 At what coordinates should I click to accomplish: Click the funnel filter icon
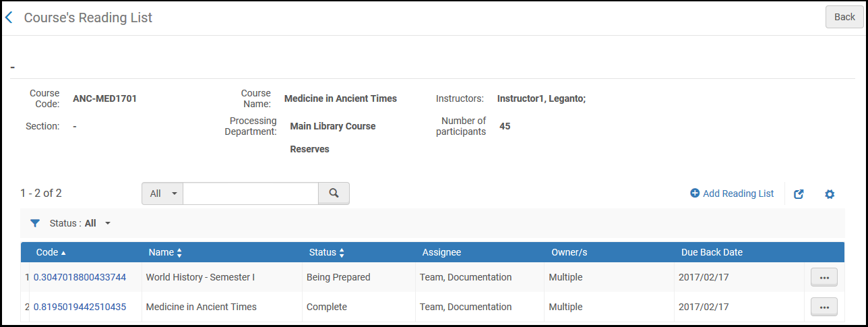coord(35,223)
